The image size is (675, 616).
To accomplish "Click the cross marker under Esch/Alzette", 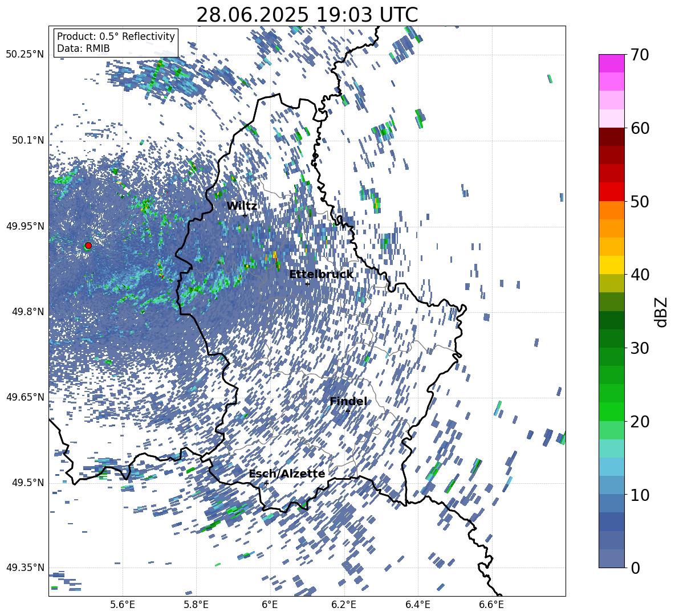I will tap(266, 483).
